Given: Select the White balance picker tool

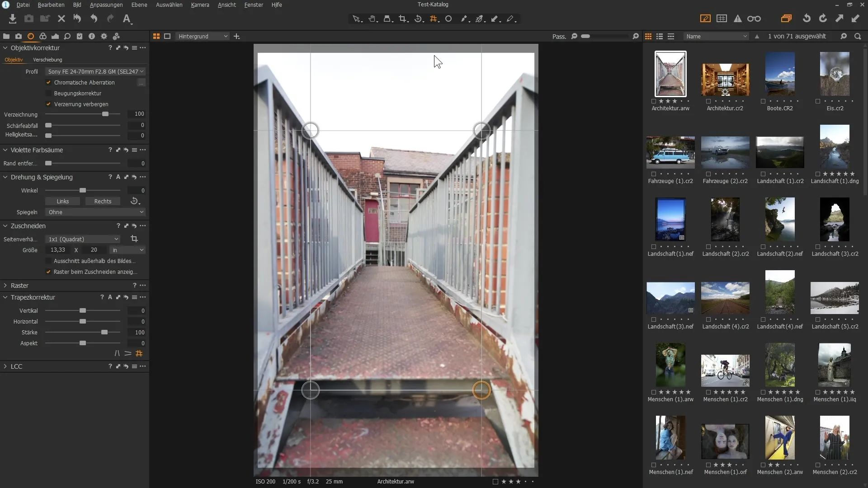Looking at the screenshot, I should (480, 19).
